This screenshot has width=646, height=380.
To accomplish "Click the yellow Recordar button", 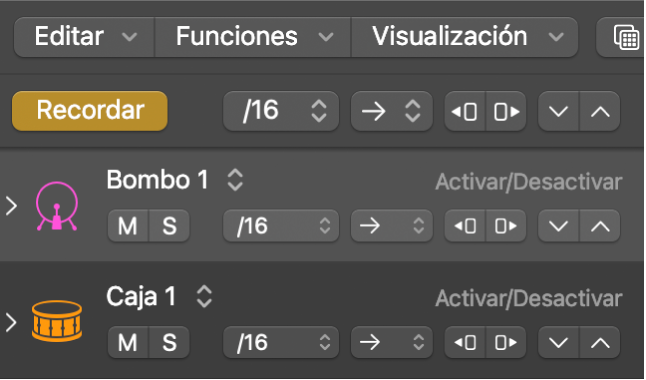I will tap(90, 111).
